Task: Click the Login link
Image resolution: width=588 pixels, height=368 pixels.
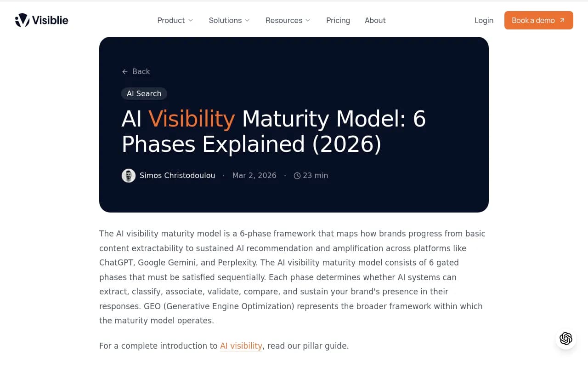Action: tap(484, 20)
